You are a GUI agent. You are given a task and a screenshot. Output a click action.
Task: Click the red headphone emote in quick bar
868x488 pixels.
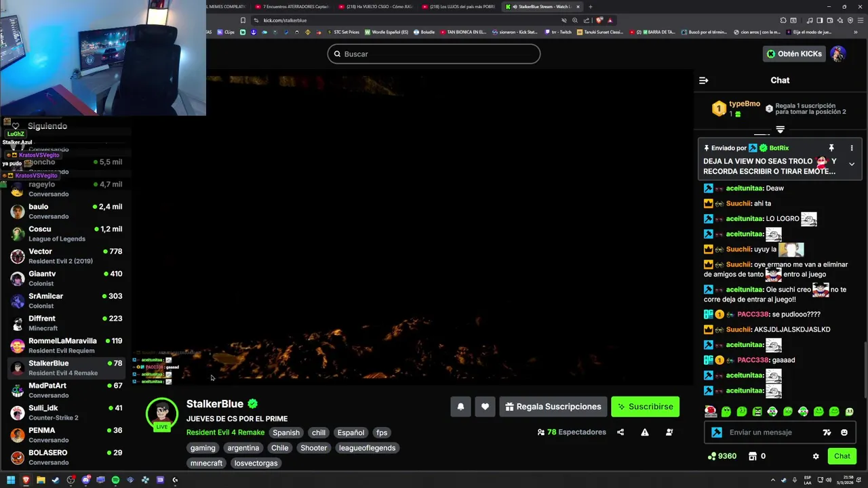coord(711,411)
